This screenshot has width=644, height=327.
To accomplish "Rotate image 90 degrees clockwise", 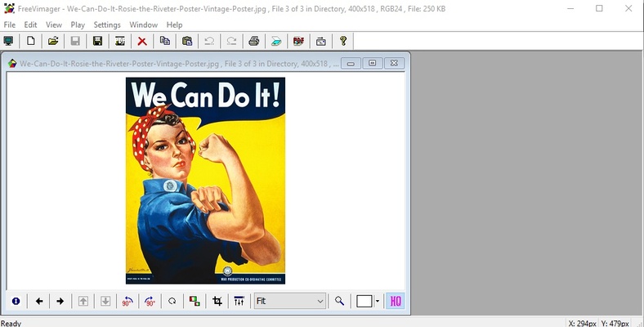I will pos(150,301).
